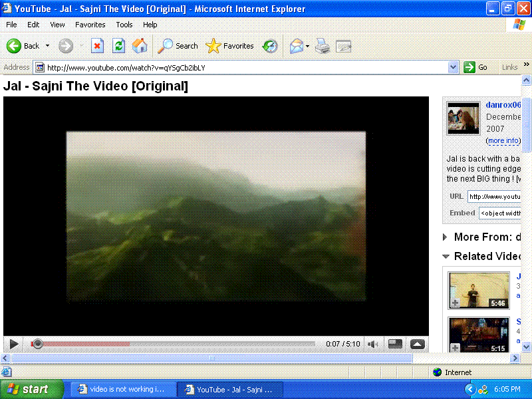Play the video with the play button
This screenshot has height=399, width=532.
13,344
